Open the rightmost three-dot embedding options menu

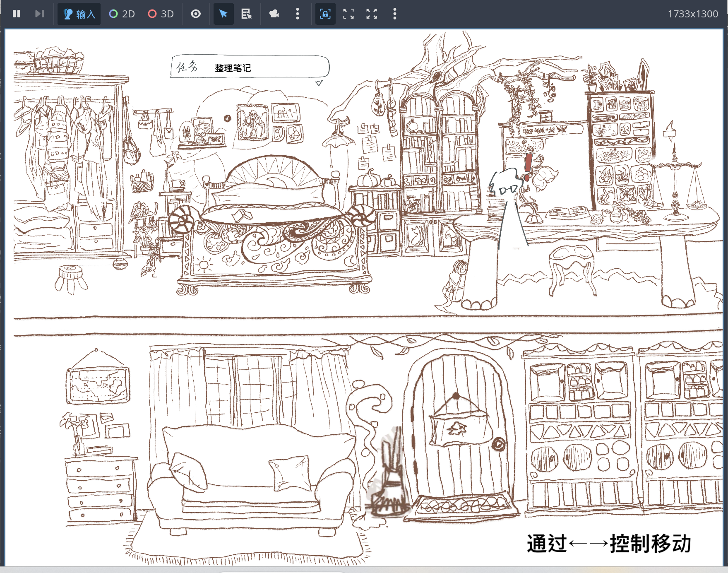point(394,14)
